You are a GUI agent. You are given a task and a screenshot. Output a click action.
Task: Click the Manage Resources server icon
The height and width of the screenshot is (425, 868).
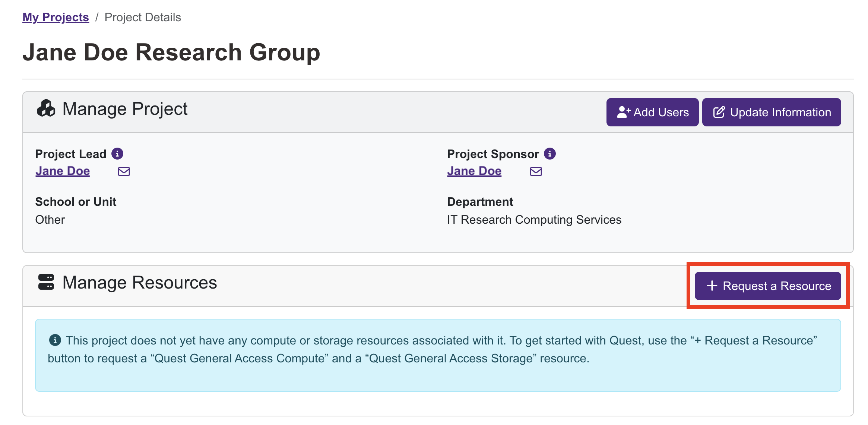pos(46,282)
